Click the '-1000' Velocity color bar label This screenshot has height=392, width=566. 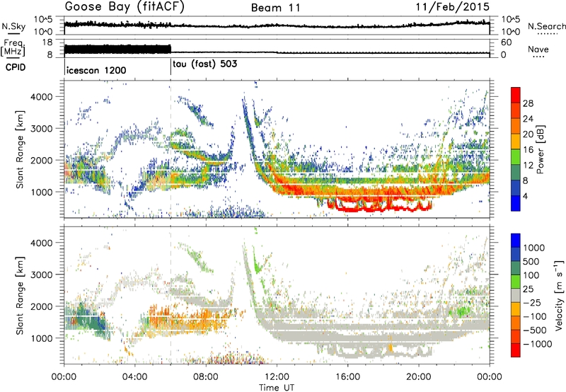click(x=538, y=344)
